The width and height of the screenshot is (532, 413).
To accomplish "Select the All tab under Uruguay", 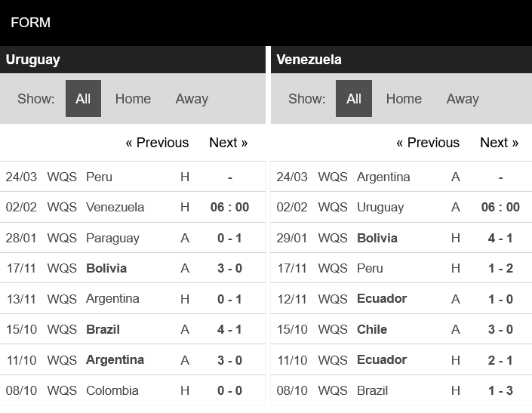I will (x=83, y=99).
